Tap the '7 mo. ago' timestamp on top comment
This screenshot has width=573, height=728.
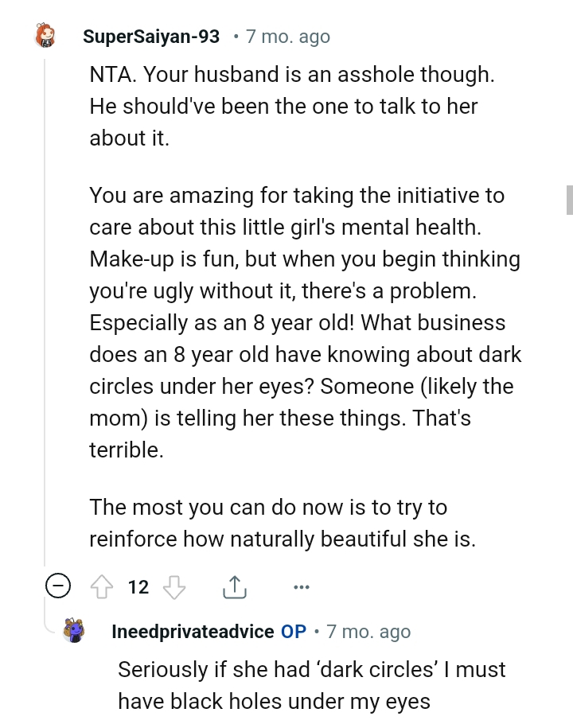pyautogui.click(x=287, y=37)
